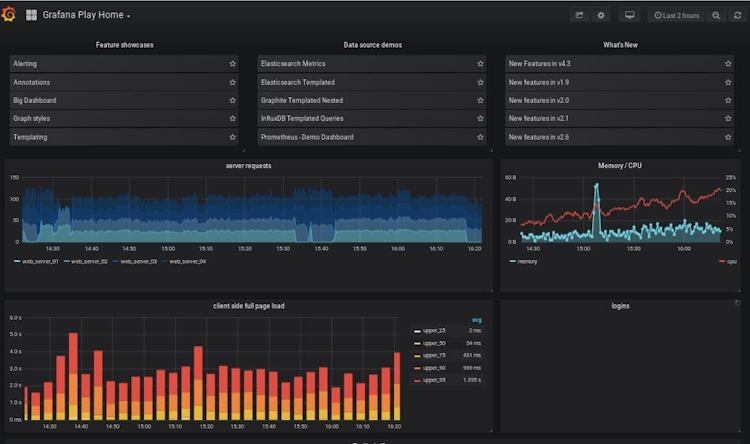Open the Data source demos panel title menu
This screenshot has height=444, width=750.
pyautogui.click(x=373, y=45)
